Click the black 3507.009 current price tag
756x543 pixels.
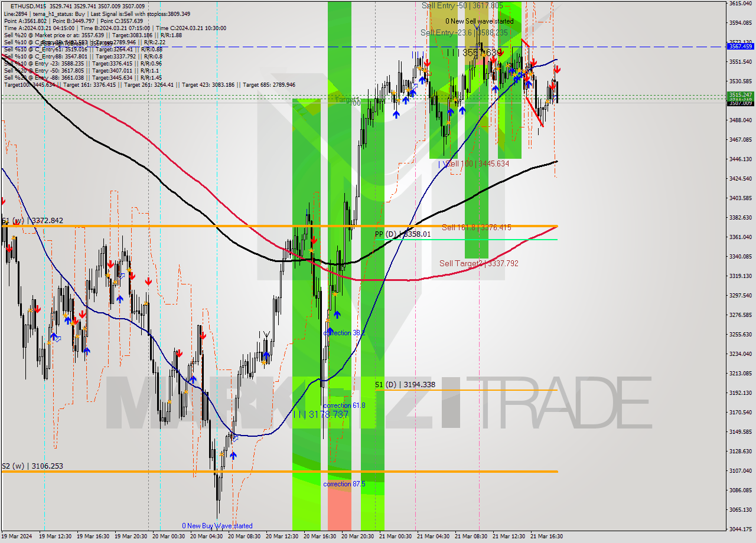(740, 103)
